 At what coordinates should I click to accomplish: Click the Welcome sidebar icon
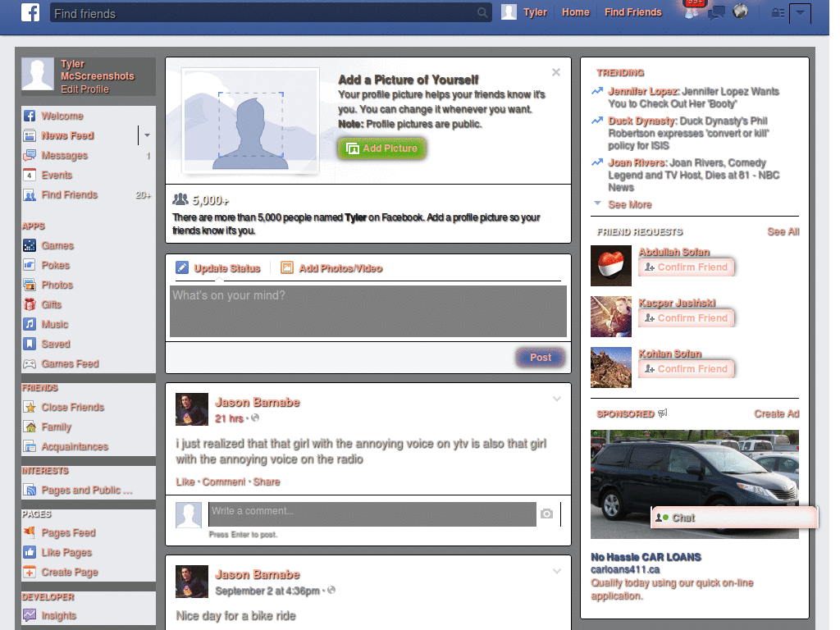(30, 116)
